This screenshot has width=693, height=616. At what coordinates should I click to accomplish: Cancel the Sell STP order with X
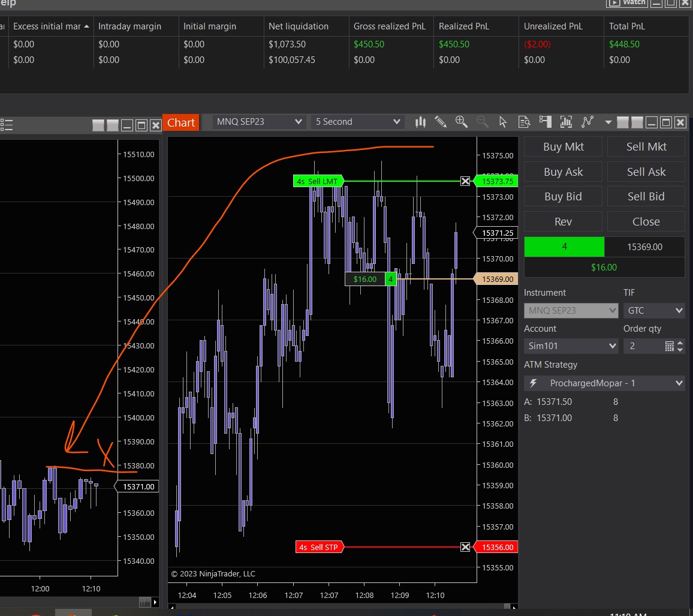[x=465, y=547]
